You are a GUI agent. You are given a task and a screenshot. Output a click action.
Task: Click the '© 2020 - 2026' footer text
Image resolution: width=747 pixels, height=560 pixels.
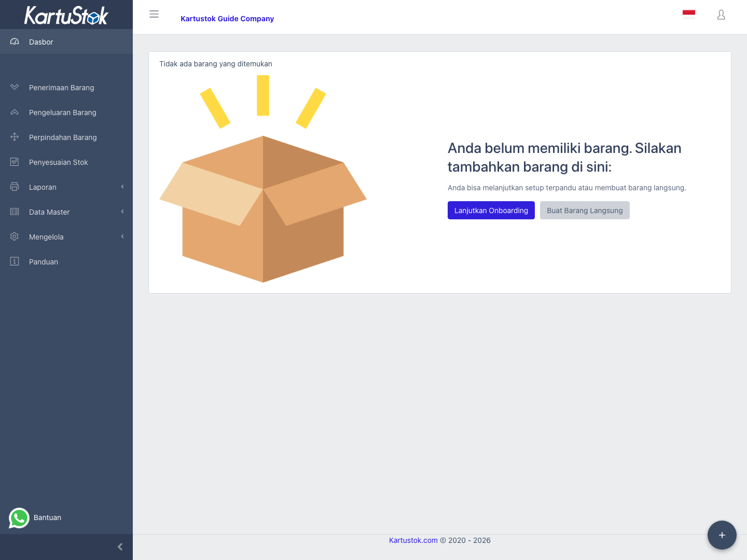(465, 540)
